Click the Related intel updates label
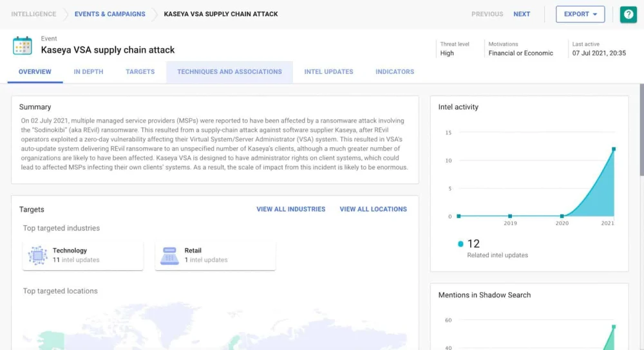Screen dimensions: 644x350 tap(497, 255)
